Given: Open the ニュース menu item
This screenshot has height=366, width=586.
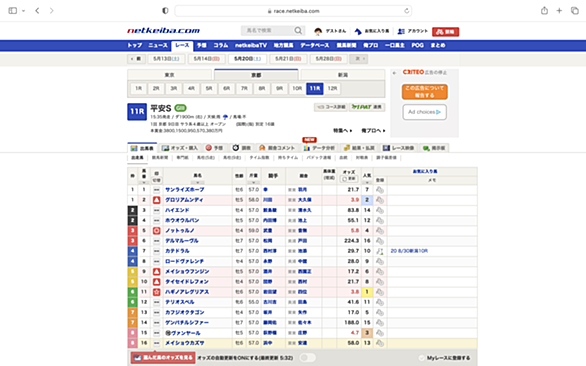Looking at the screenshot, I should point(158,45).
